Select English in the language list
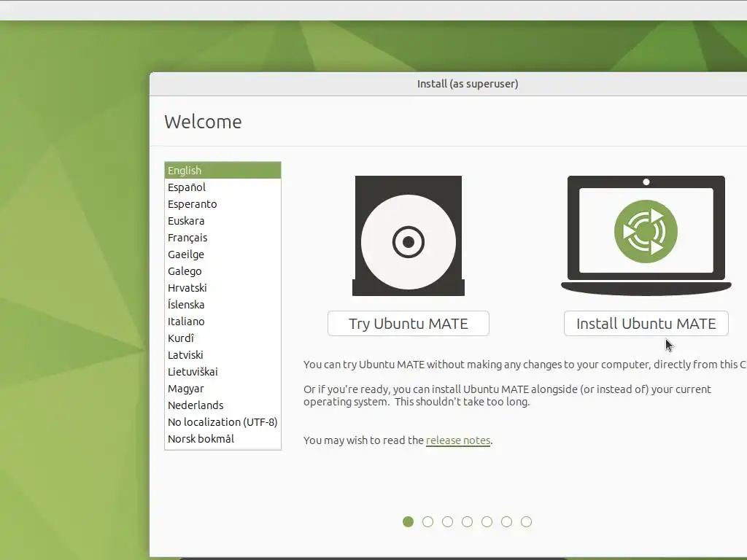The width and height of the screenshot is (747, 560). click(x=222, y=170)
